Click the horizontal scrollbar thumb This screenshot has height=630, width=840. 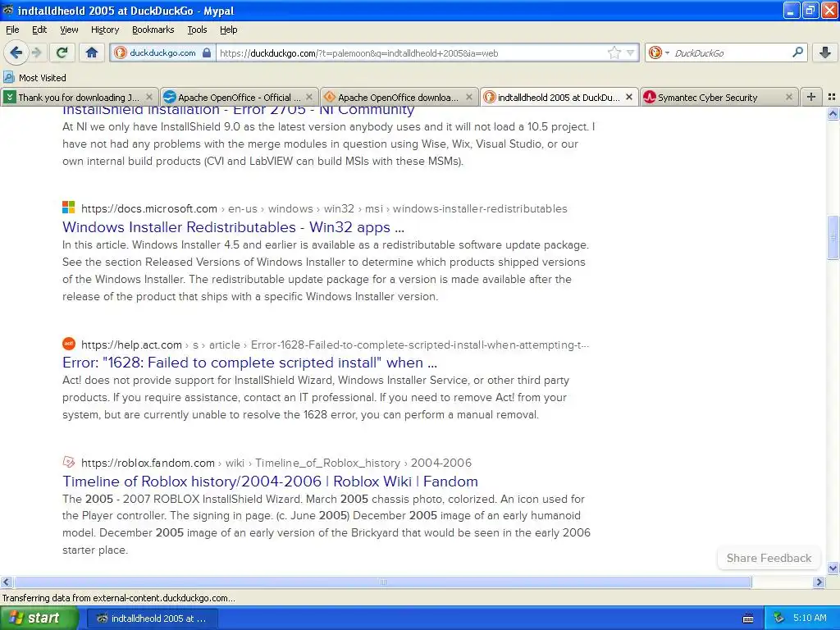pyautogui.click(x=382, y=582)
